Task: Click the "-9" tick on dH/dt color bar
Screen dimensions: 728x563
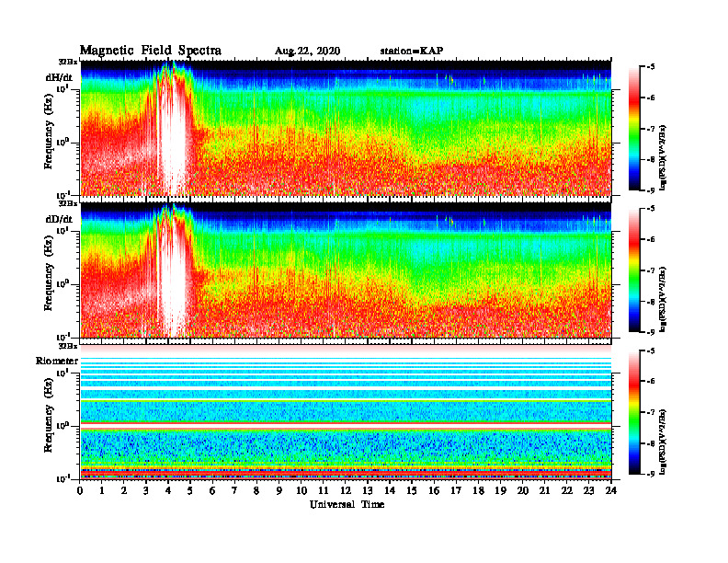Action: pyautogui.click(x=651, y=190)
